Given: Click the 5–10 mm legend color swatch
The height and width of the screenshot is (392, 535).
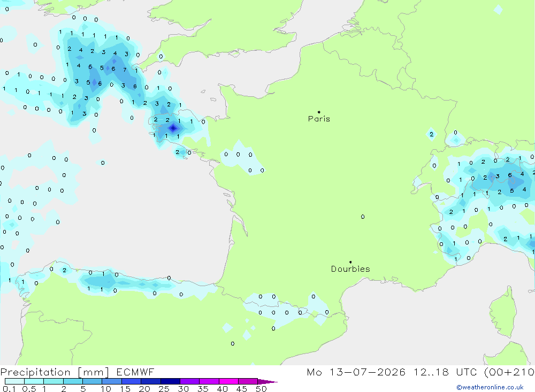Looking at the screenshot, I should (x=92, y=381).
